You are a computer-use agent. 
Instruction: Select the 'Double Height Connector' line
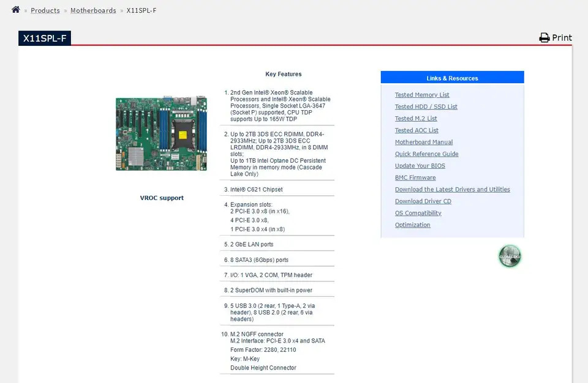pos(263,368)
